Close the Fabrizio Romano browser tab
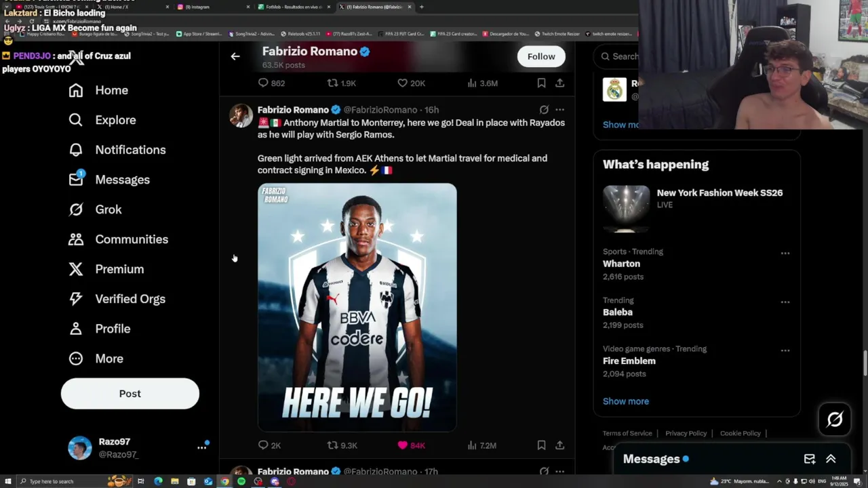 [x=409, y=7]
